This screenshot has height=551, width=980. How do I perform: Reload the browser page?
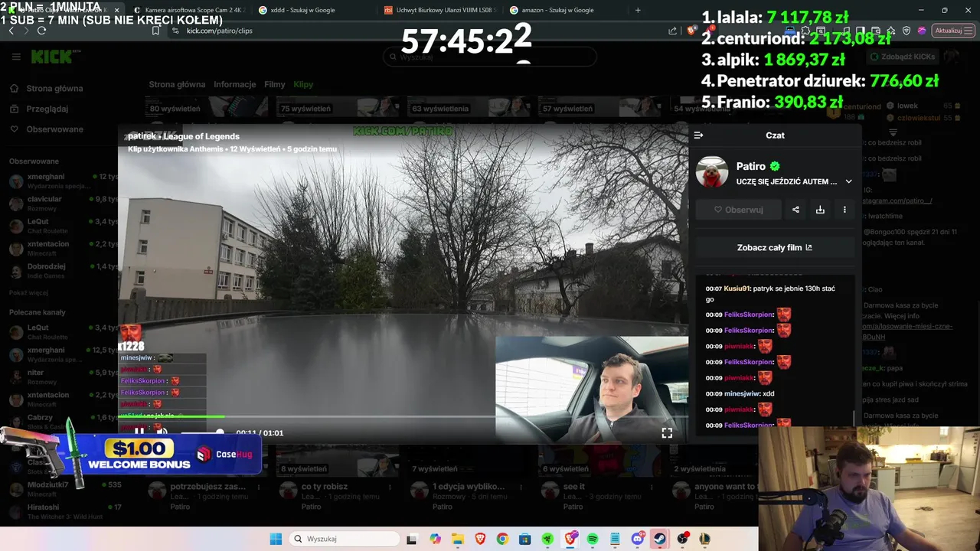[x=41, y=31]
